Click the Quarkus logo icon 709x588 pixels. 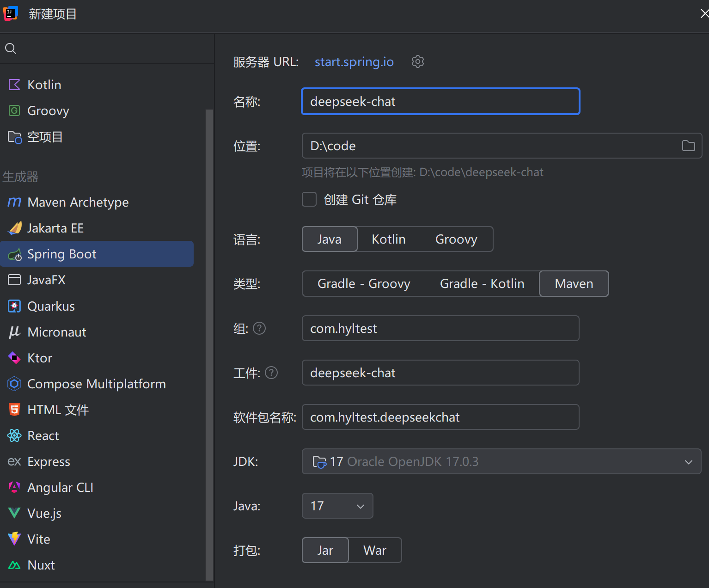[14, 306]
